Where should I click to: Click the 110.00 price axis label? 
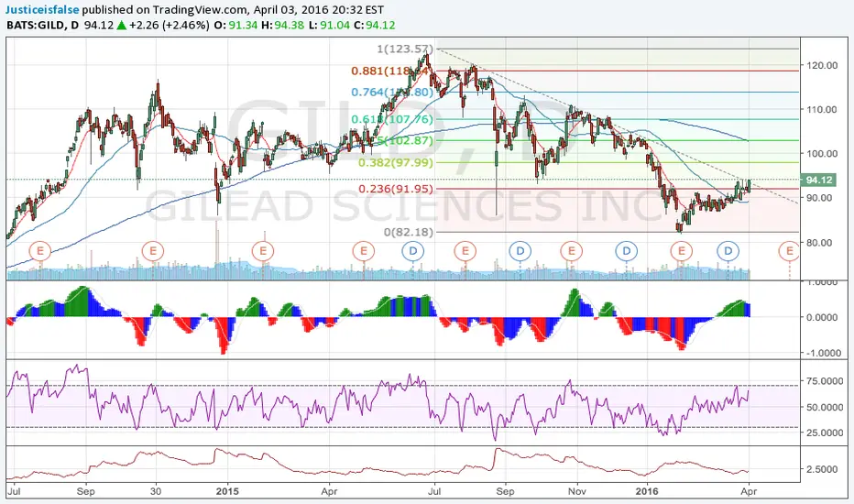(x=822, y=110)
